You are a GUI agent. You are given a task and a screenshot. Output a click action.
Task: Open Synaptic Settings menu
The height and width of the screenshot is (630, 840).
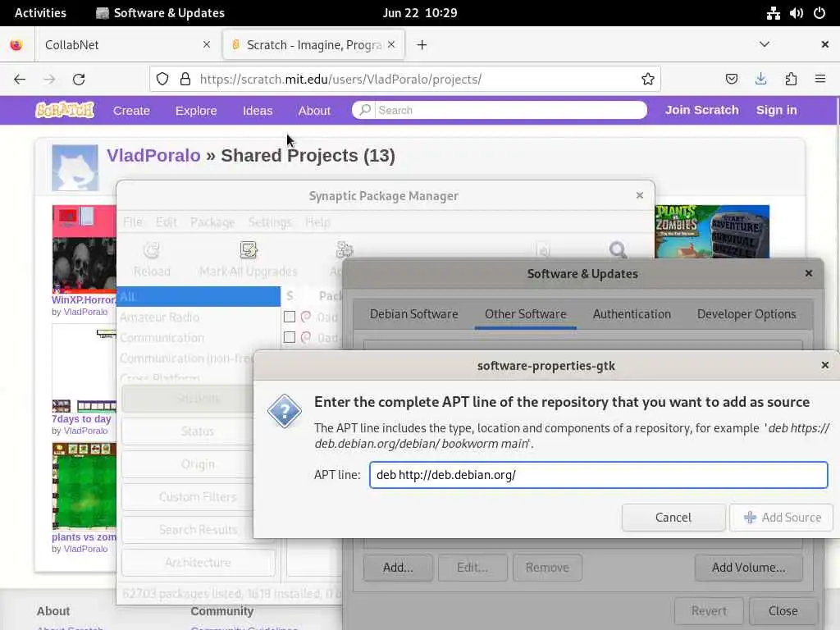pyautogui.click(x=270, y=221)
